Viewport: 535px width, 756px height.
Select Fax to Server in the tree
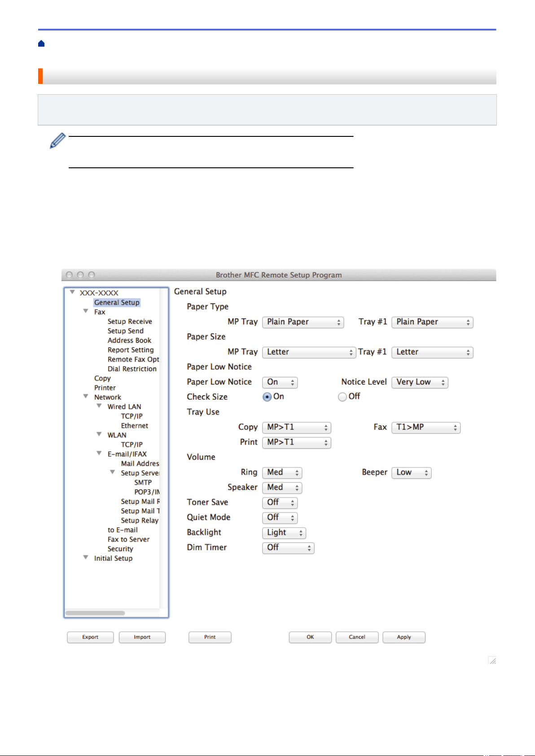pyautogui.click(x=128, y=539)
